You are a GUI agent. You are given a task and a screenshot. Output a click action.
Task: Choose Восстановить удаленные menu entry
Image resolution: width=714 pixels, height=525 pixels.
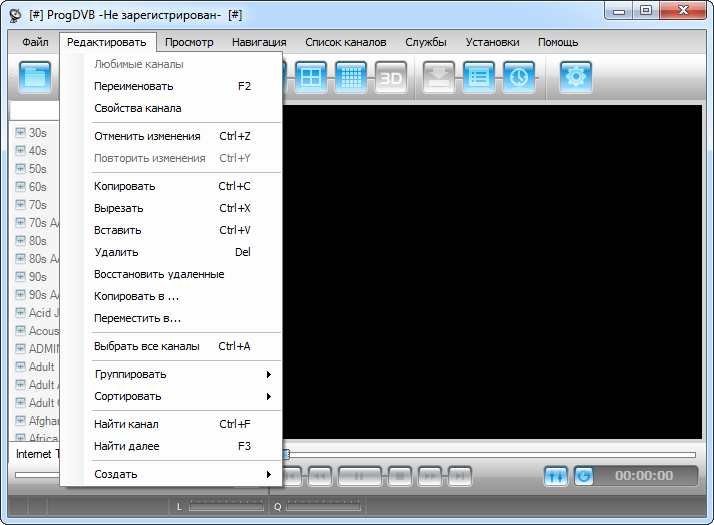coord(182,274)
